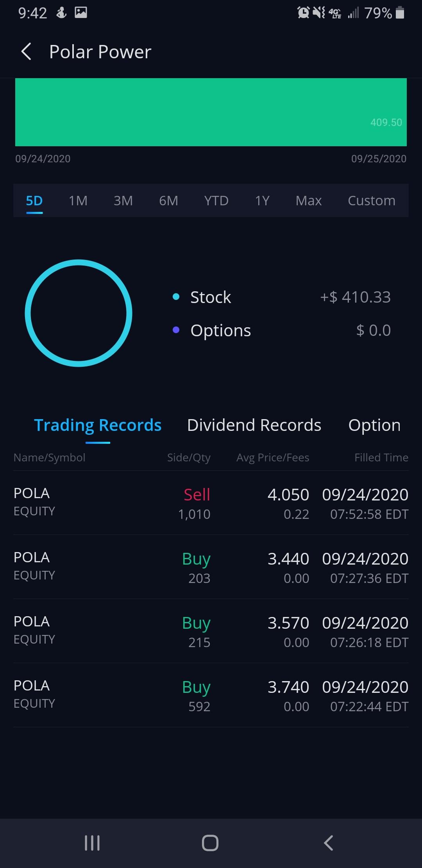Show the Max time range
Screen dimensions: 422x868
(308, 201)
